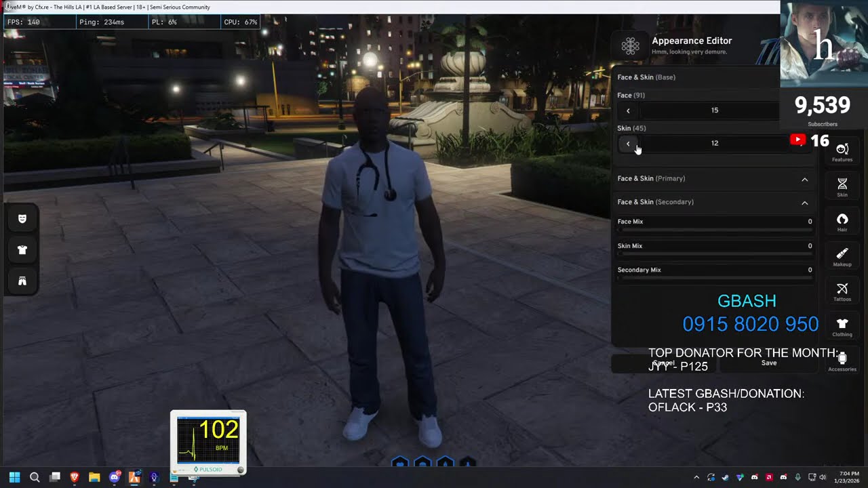Toggle the face mask camera icon

(22, 219)
